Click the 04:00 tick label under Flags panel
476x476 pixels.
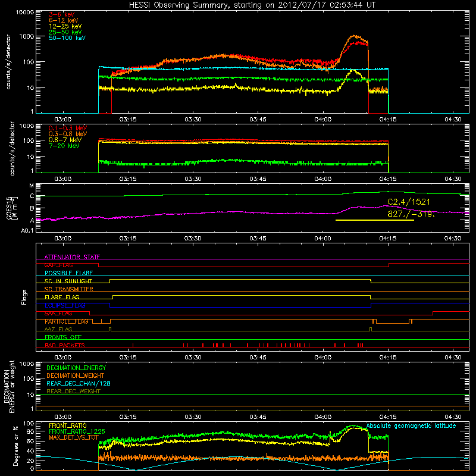click(x=323, y=358)
